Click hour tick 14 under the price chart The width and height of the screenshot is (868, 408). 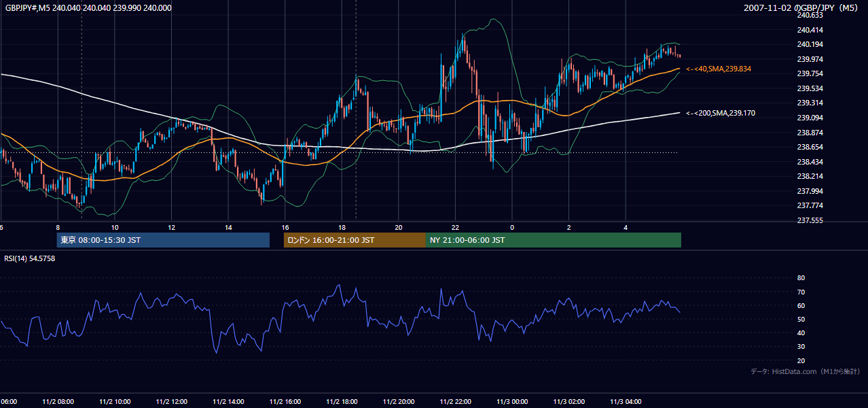[x=228, y=227]
